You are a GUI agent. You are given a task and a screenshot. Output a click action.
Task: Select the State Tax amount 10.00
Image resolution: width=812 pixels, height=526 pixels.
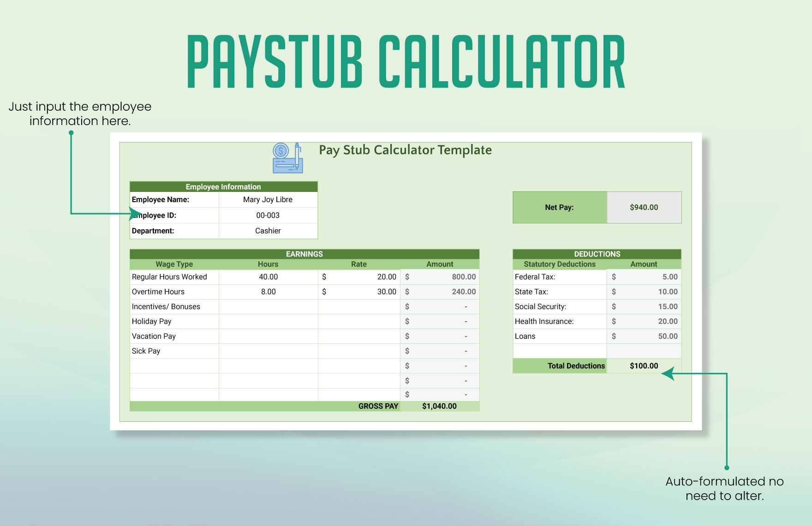(644, 292)
